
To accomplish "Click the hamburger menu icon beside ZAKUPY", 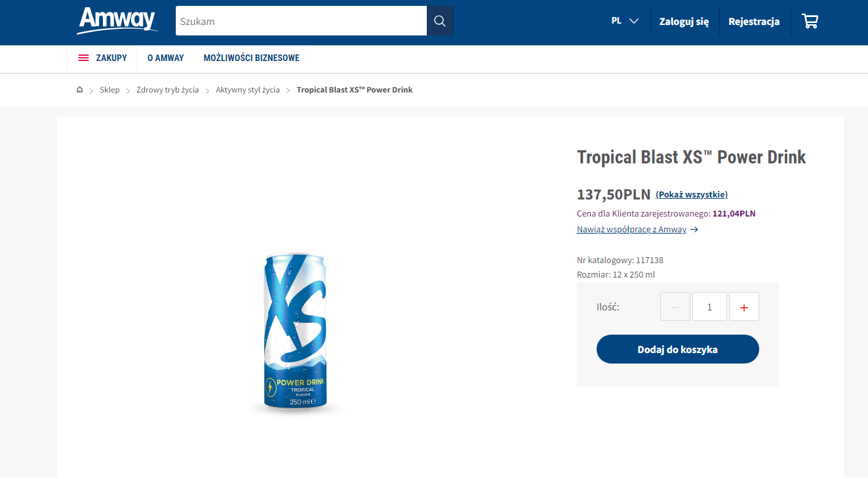I will click(83, 58).
